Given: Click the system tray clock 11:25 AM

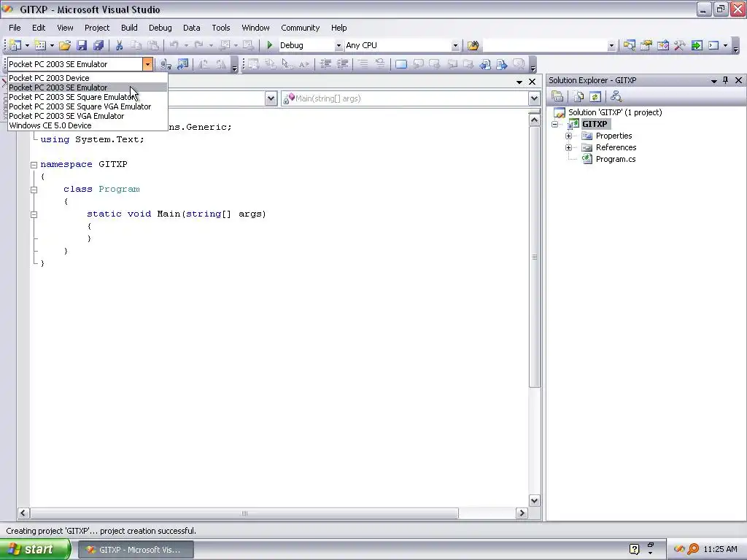Looking at the screenshot, I should pyautogui.click(x=720, y=550).
